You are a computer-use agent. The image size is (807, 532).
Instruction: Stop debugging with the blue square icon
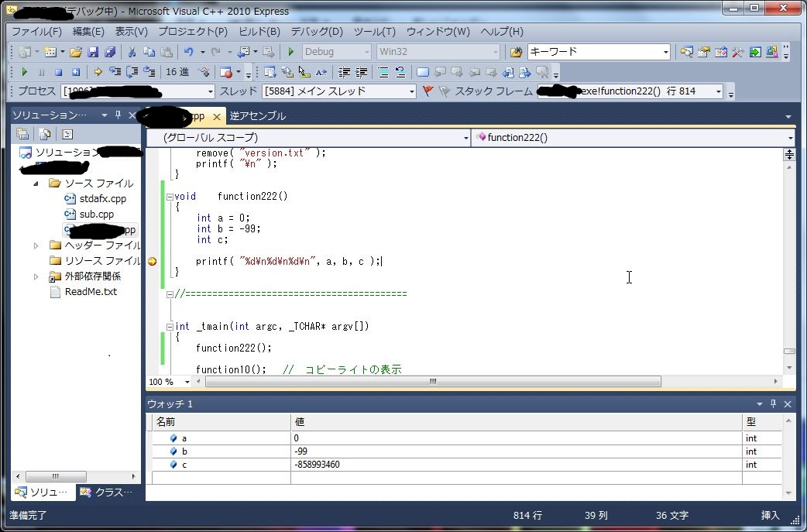58,72
